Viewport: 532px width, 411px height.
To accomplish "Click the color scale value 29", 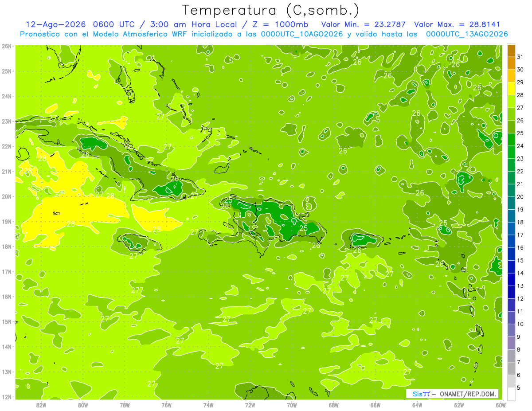I will click(x=520, y=82).
